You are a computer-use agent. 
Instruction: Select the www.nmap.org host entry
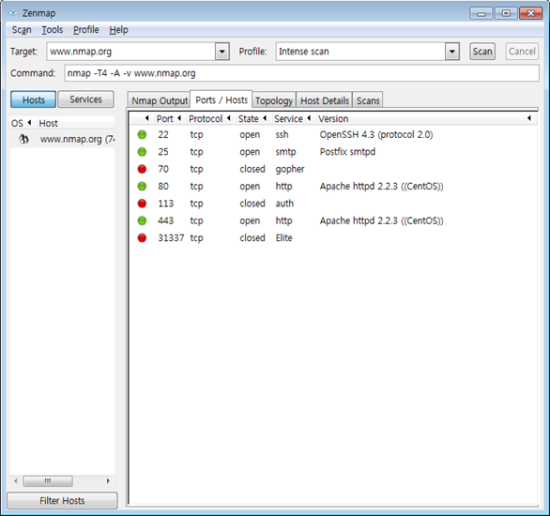pyautogui.click(x=62, y=139)
